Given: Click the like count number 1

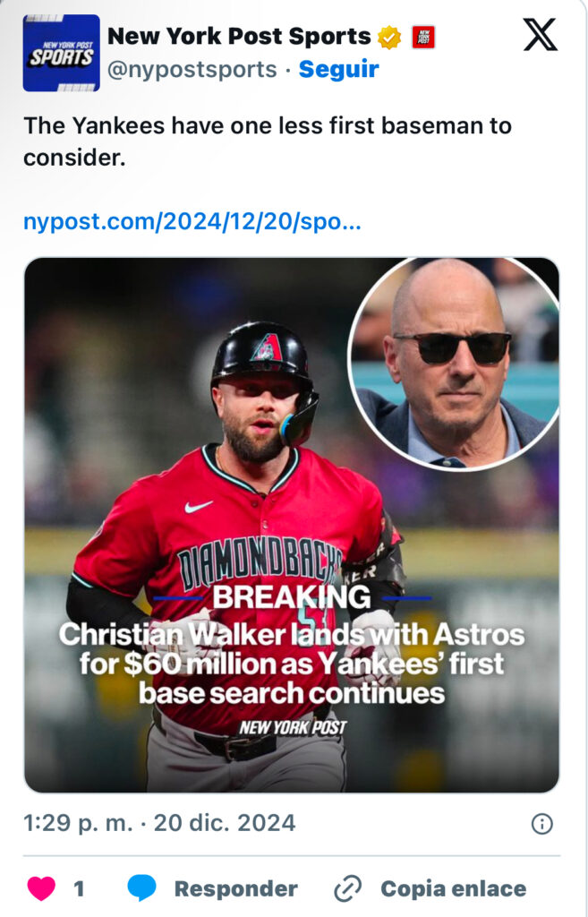Looking at the screenshot, I should 79,888.
